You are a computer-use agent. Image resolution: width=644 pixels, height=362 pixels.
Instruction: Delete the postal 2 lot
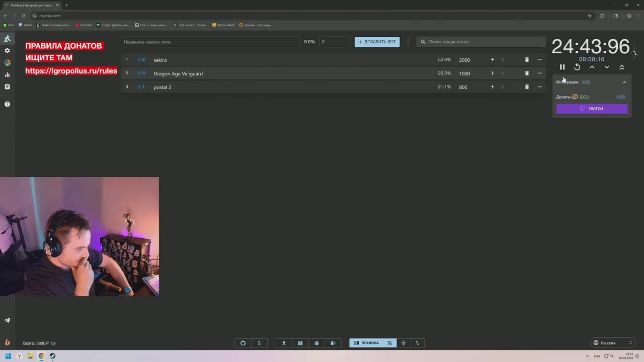(x=527, y=87)
